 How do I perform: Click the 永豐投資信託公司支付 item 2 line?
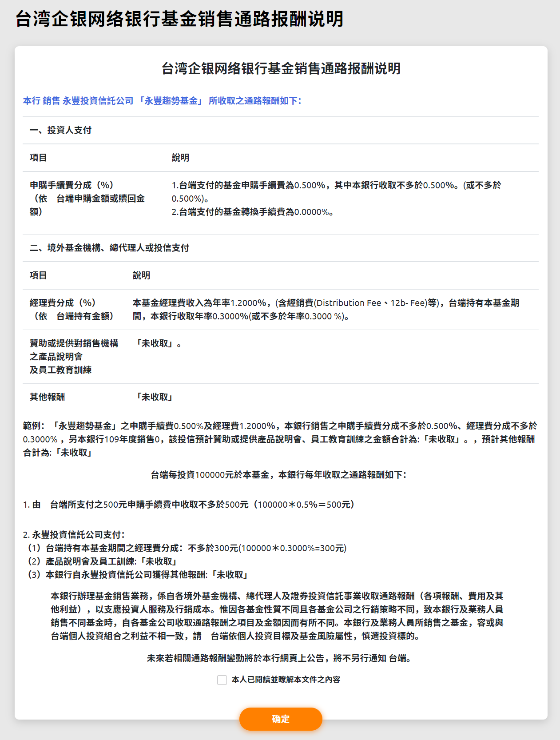pos(74,535)
